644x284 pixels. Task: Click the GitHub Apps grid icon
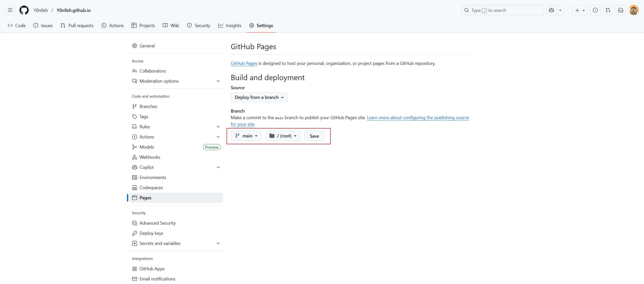(135, 269)
